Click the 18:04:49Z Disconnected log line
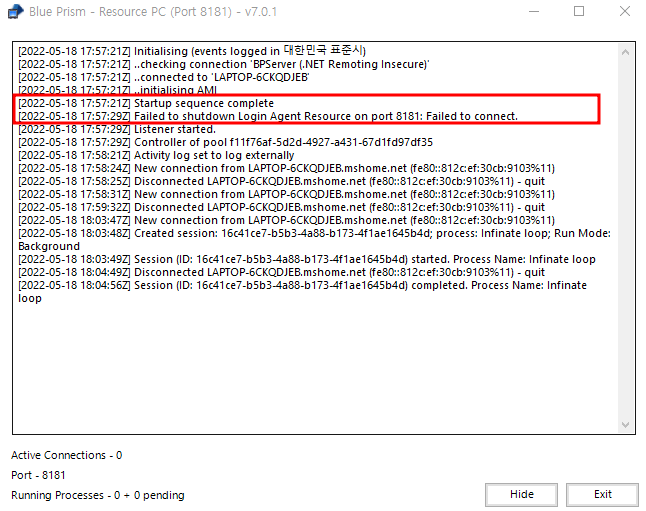 click(x=281, y=272)
